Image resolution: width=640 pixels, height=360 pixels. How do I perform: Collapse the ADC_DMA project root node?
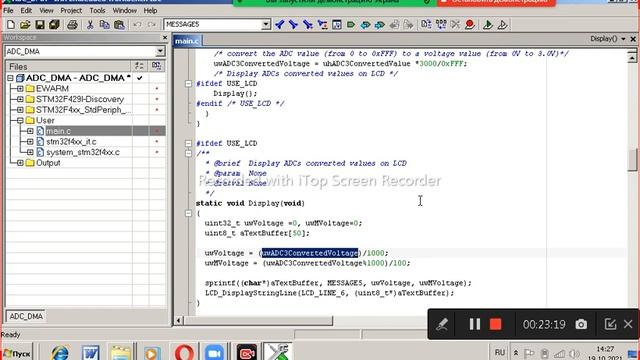10,78
